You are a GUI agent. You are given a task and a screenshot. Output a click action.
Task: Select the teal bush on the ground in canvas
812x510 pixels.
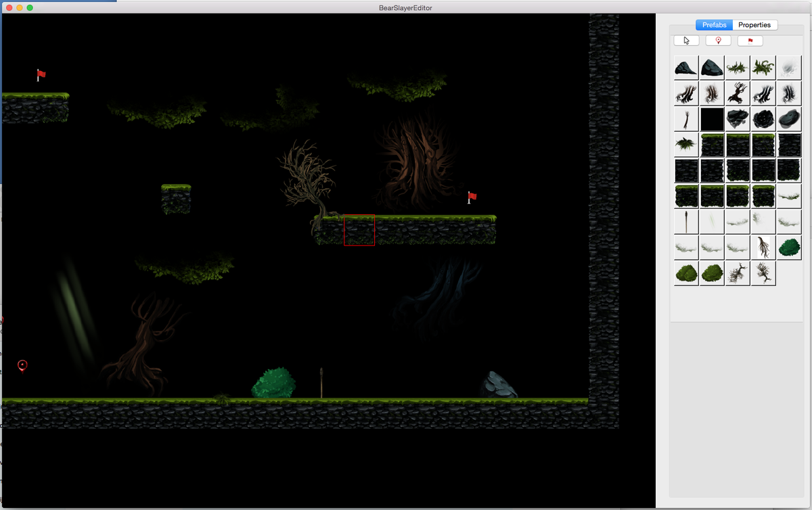click(274, 383)
